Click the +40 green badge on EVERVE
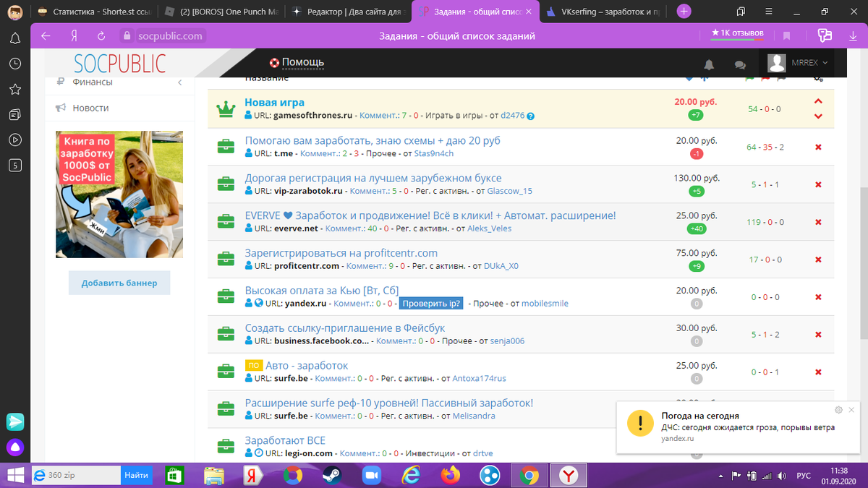868x488 pixels. [x=697, y=228]
